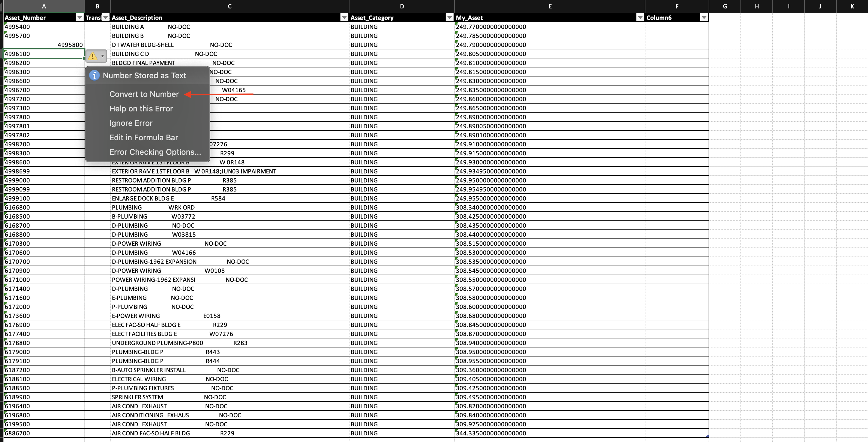
Task: Choose Edit in Formula Bar
Action: coord(143,138)
